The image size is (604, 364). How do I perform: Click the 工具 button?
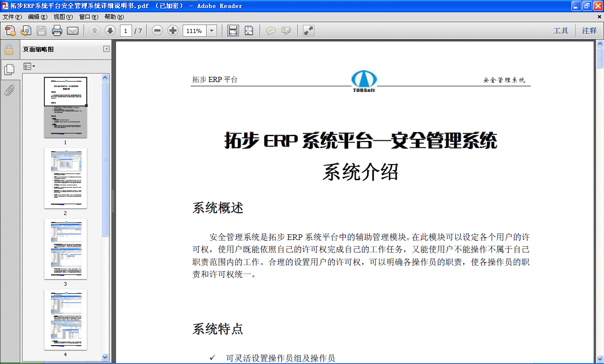point(562,30)
